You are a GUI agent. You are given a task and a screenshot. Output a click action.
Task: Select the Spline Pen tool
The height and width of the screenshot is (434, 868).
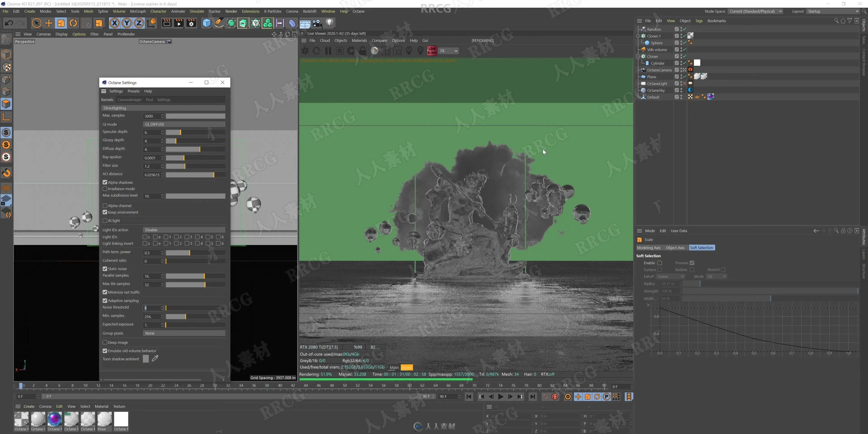pyautogui.click(x=219, y=23)
